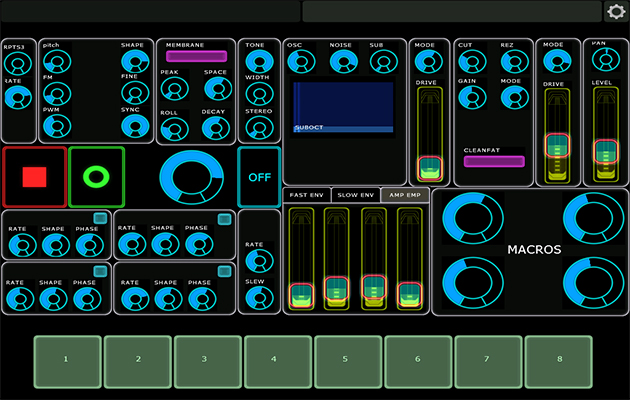Open settings via the gear icon
The image size is (630, 400).
pyautogui.click(x=616, y=11)
